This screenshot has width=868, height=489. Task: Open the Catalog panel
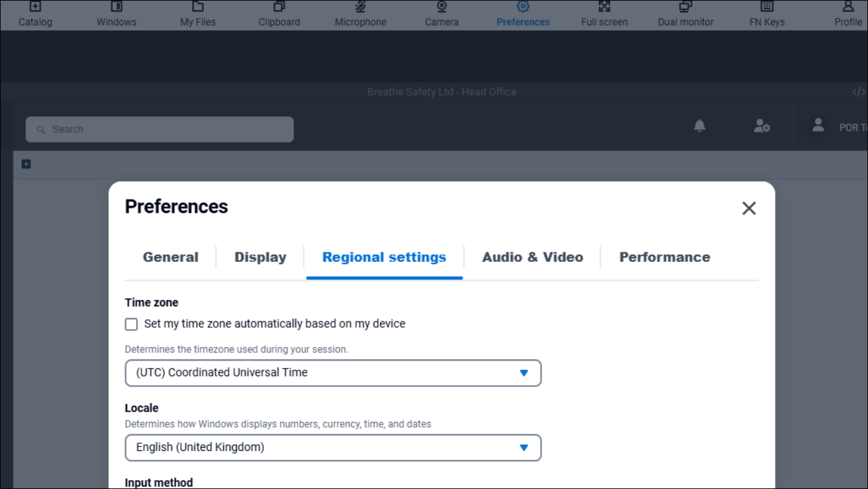point(35,13)
